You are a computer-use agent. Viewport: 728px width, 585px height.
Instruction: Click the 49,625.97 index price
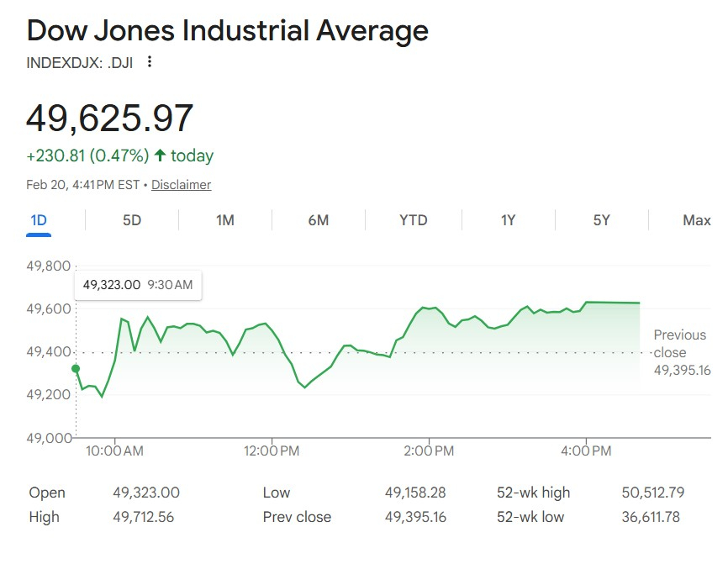click(110, 118)
